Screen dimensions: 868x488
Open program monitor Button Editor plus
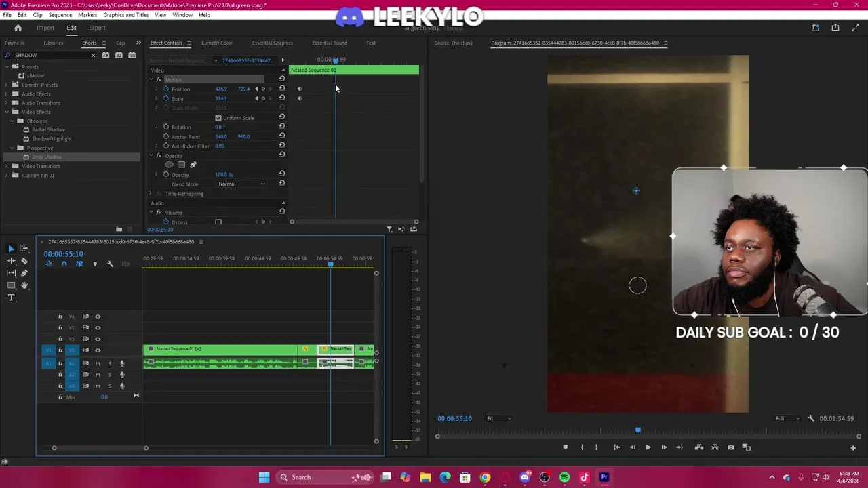click(x=853, y=447)
